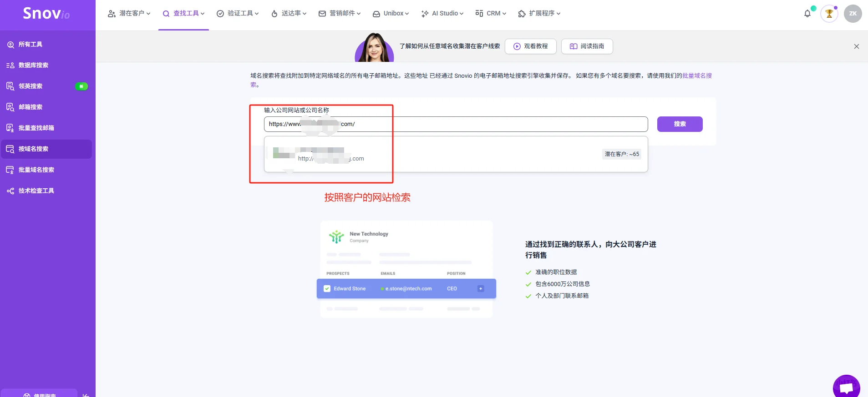The image size is (868, 397).
Task: Click 领英搜索 sidebar icon
Action: (10, 86)
